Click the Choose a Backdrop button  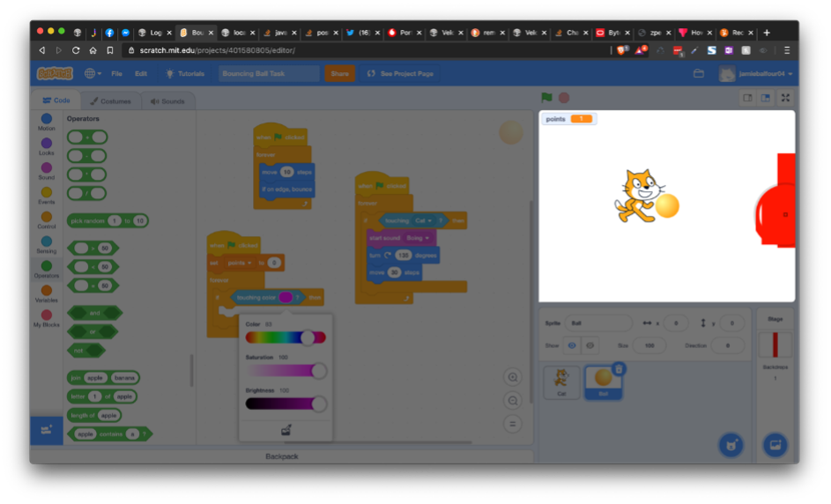point(775,445)
